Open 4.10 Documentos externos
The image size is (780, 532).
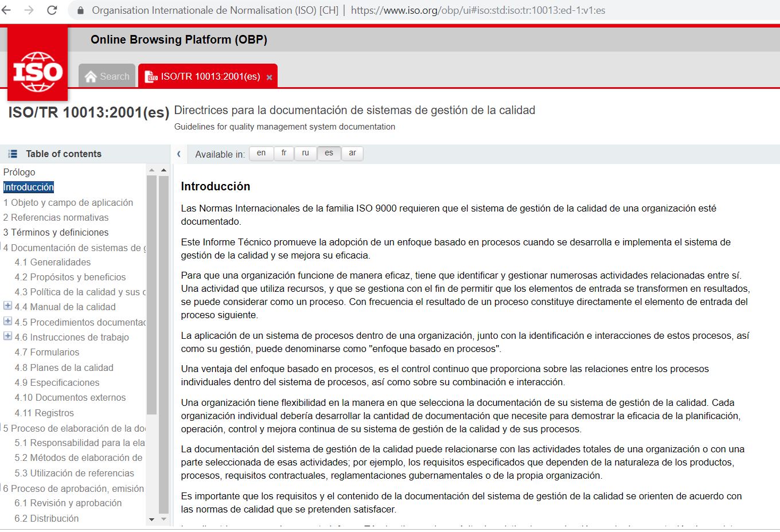[x=70, y=397]
